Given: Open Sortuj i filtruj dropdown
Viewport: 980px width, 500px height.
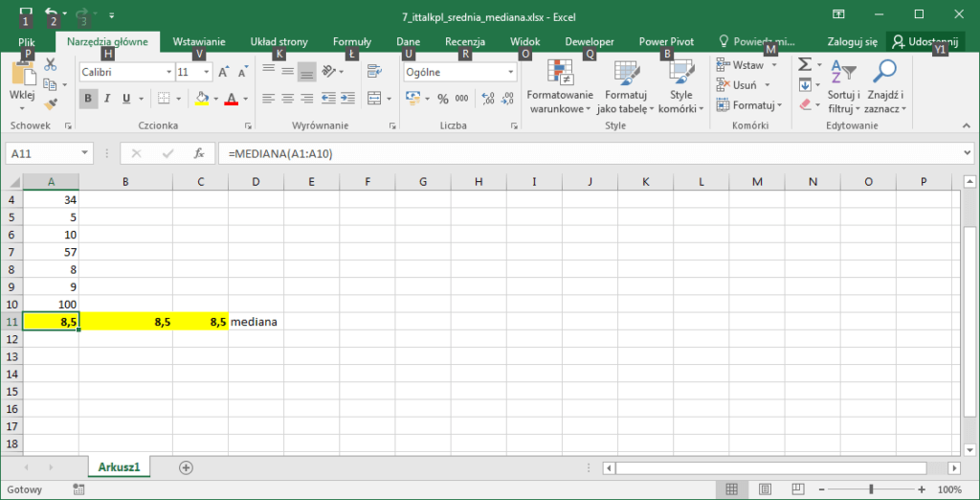Looking at the screenshot, I should (x=844, y=86).
